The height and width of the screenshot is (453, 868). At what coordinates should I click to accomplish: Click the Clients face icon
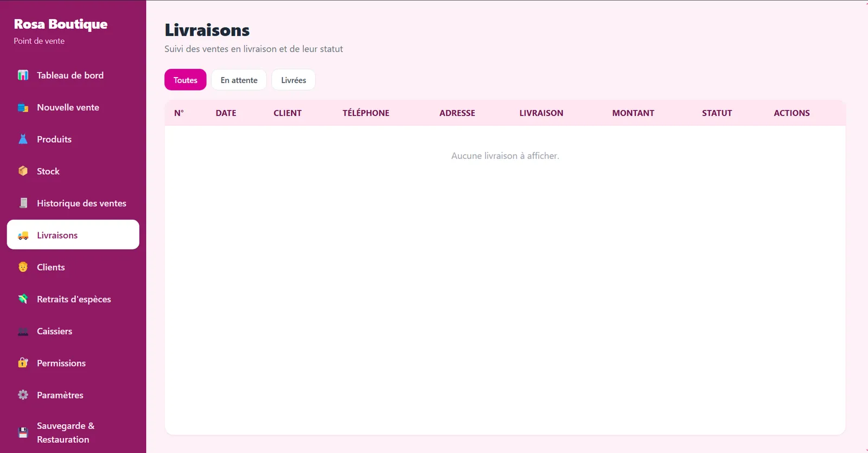tap(23, 267)
